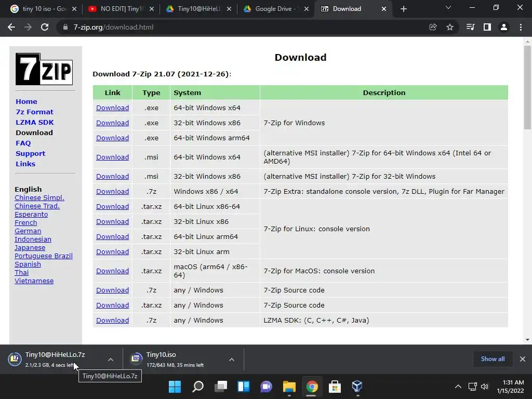
Task: Open Chrome's three-dot menu
Action: coord(521,27)
